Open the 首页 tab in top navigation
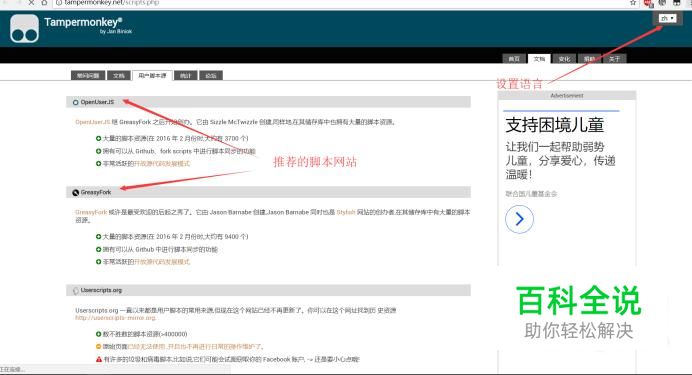 point(514,59)
